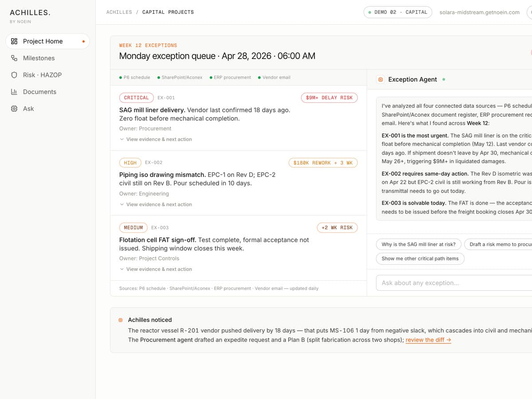Image resolution: width=532 pixels, height=399 pixels.
Task: Open Risk · HAZOP section
Action: pyautogui.click(x=47, y=75)
